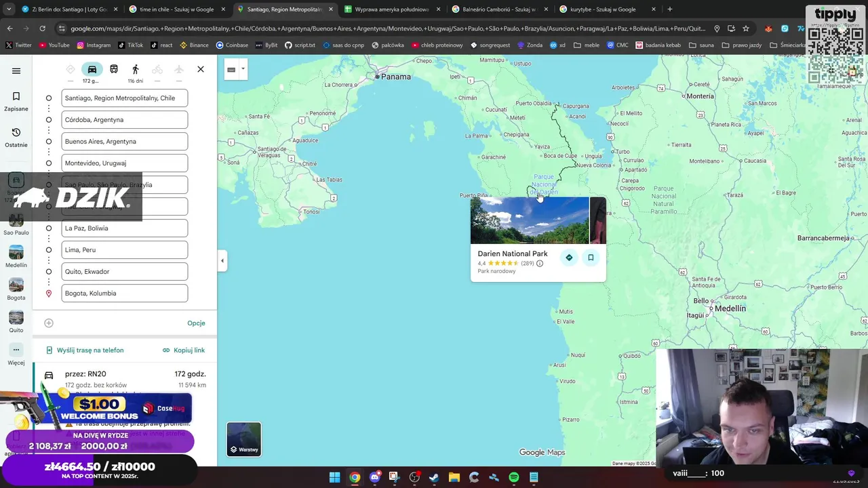Open Binance bookmark
The image size is (868, 488).
coord(194,45)
